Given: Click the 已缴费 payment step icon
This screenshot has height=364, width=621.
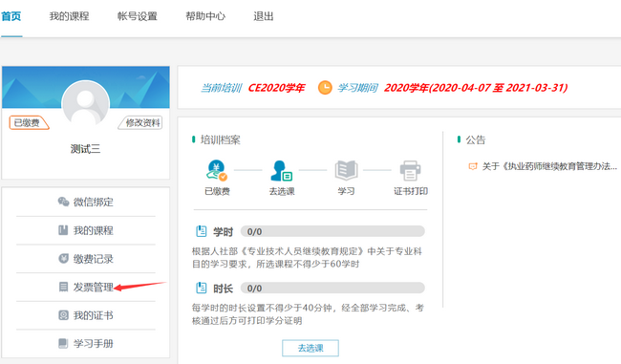Looking at the screenshot, I should pyautogui.click(x=217, y=170).
